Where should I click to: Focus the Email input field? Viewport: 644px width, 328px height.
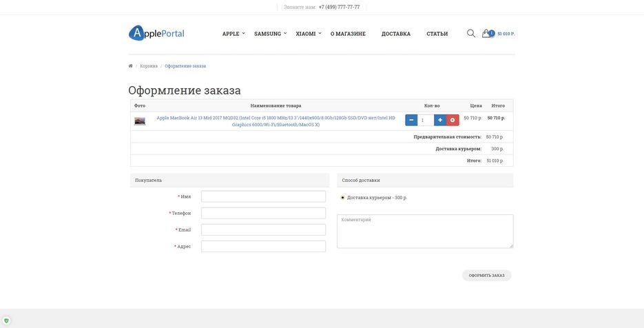[x=263, y=229]
